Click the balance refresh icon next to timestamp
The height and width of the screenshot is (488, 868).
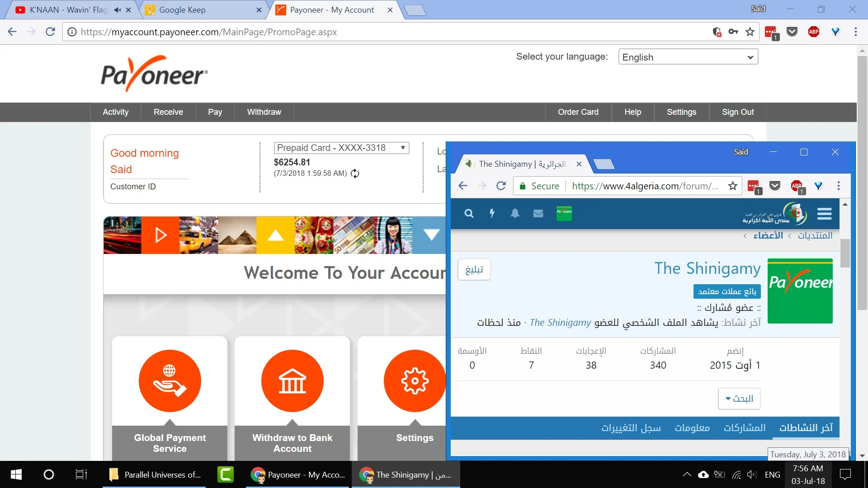coord(355,174)
